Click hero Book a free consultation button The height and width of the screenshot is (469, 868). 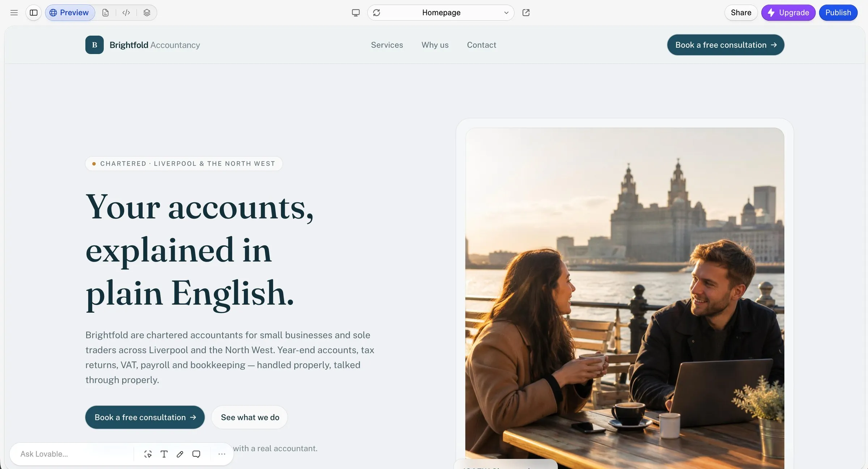pyautogui.click(x=145, y=417)
